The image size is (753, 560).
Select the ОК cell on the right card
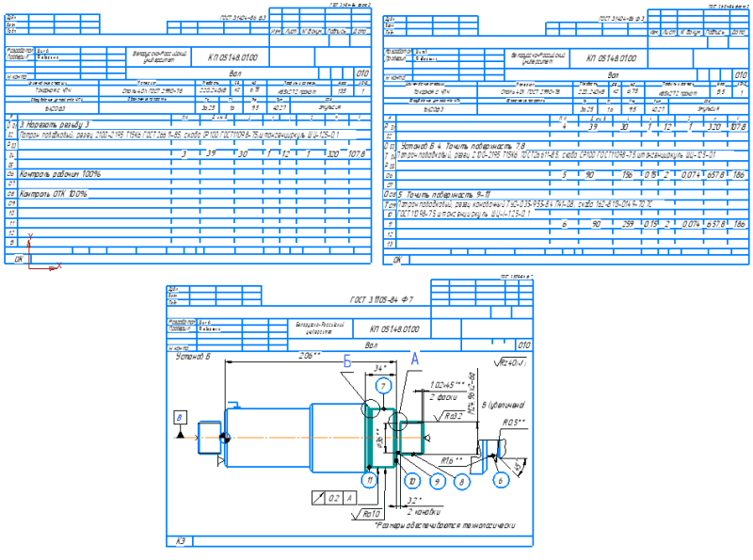(396, 260)
